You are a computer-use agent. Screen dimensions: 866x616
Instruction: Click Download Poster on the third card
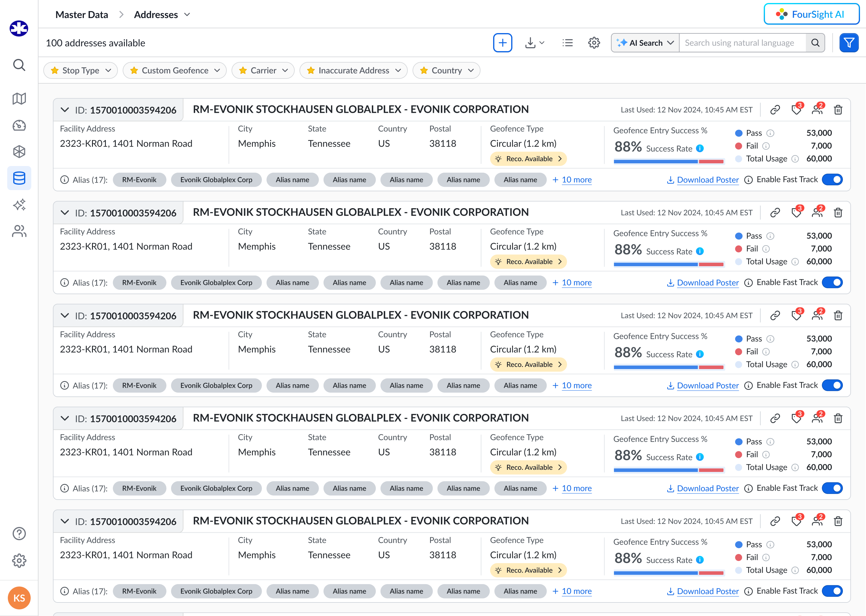[703, 385]
